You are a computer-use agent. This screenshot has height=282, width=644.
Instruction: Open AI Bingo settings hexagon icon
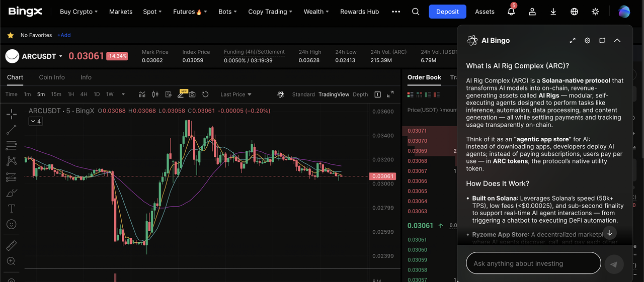587,41
